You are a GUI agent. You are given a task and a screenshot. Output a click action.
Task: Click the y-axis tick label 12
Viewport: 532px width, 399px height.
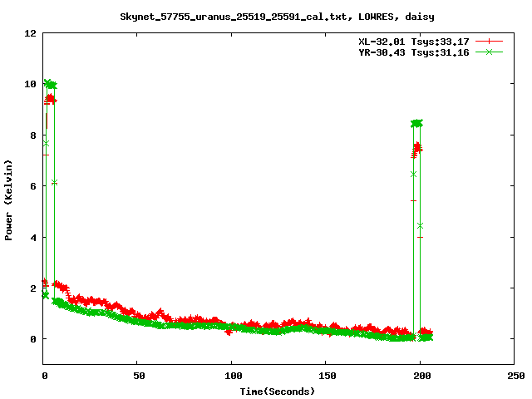point(30,33)
